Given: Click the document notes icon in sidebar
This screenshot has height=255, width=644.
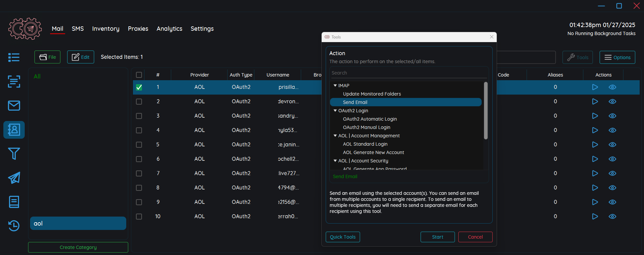Looking at the screenshot, I should [14, 202].
